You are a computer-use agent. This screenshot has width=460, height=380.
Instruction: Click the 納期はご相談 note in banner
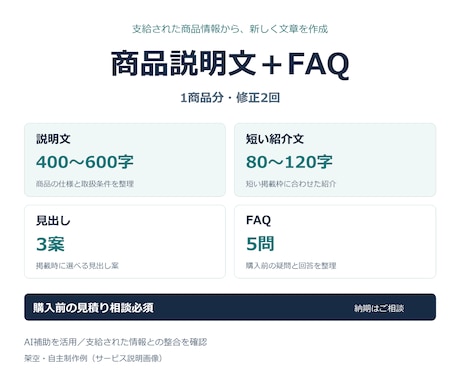(379, 308)
